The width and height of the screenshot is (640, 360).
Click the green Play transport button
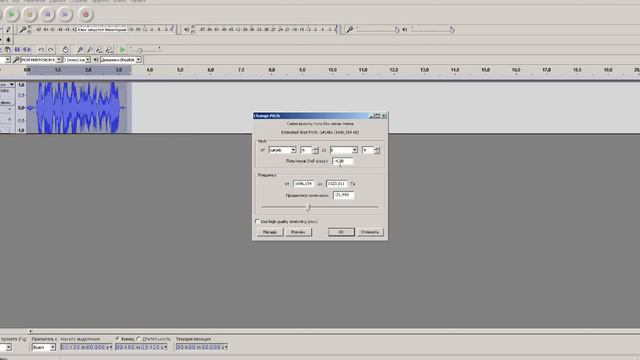[11, 14]
